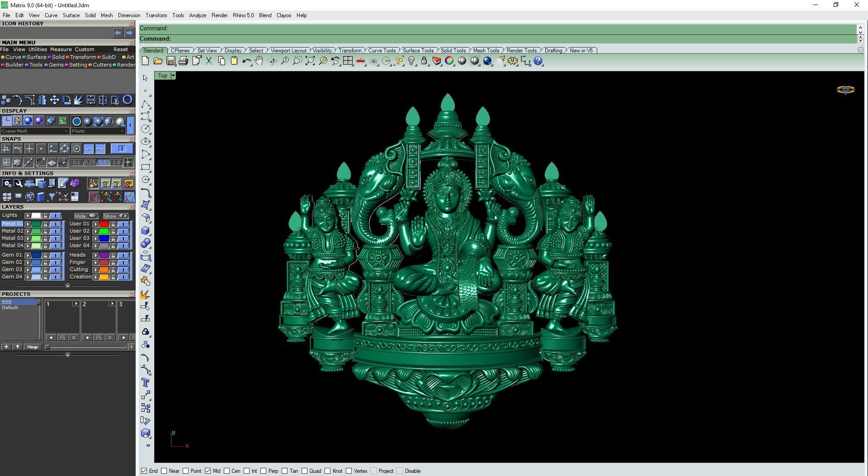This screenshot has width=868, height=476.
Task: Click the Undo arrow icon
Action: [246, 61]
